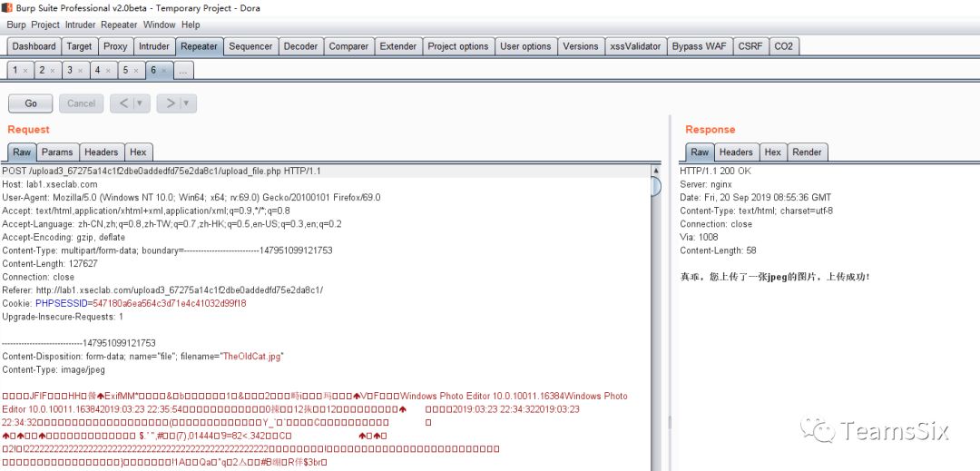Image resolution: width=980 pixels, height=471 pixels.
Task: Open the Intruder menu
Action: click(x=81, y=25)
